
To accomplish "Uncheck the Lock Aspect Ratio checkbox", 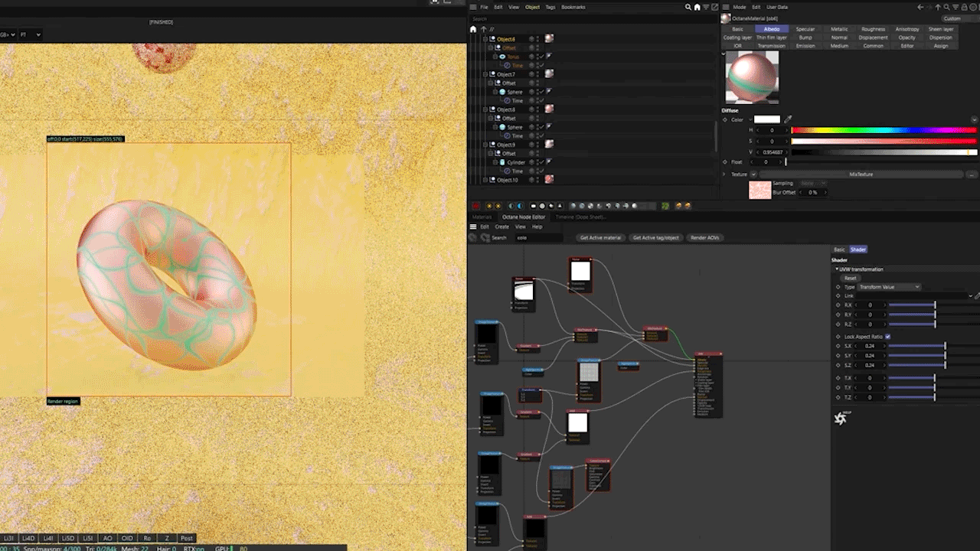I will point(887,337).
